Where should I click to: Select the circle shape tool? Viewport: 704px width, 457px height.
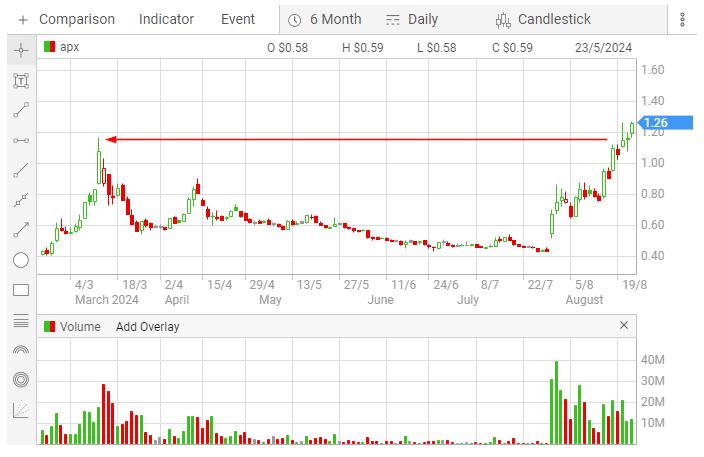point(21,260)
